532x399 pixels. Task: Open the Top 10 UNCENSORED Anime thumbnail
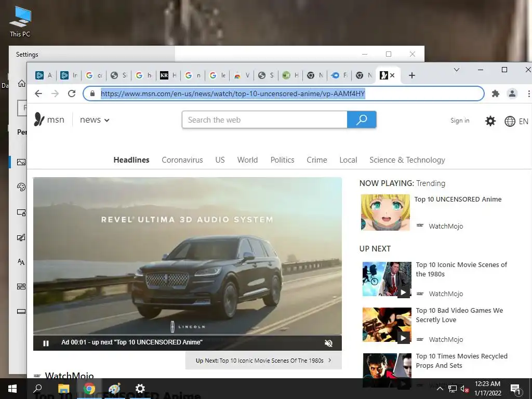(385, 212)
